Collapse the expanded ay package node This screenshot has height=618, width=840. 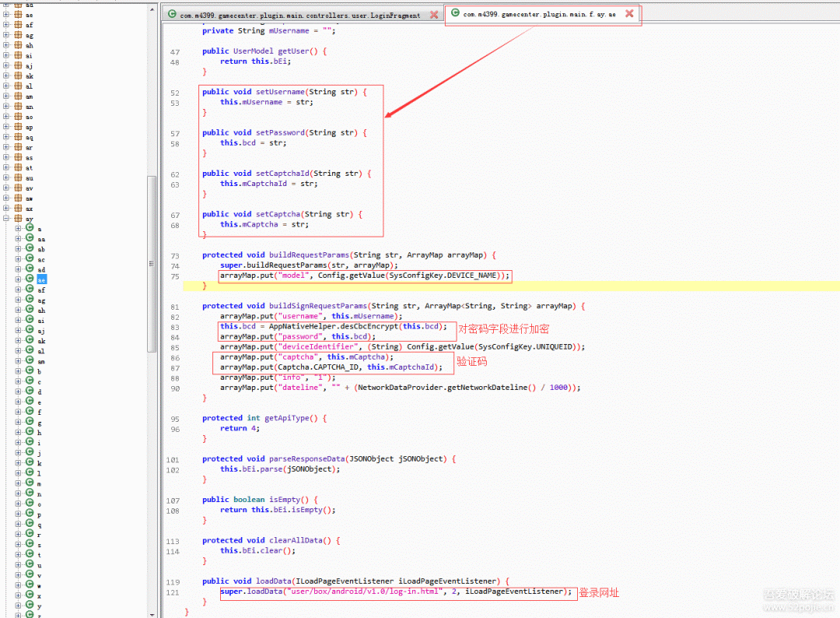click(x=6, y=218)
